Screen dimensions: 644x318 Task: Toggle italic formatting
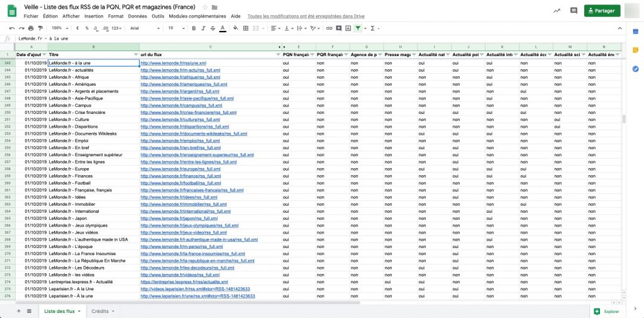(203, 28)
